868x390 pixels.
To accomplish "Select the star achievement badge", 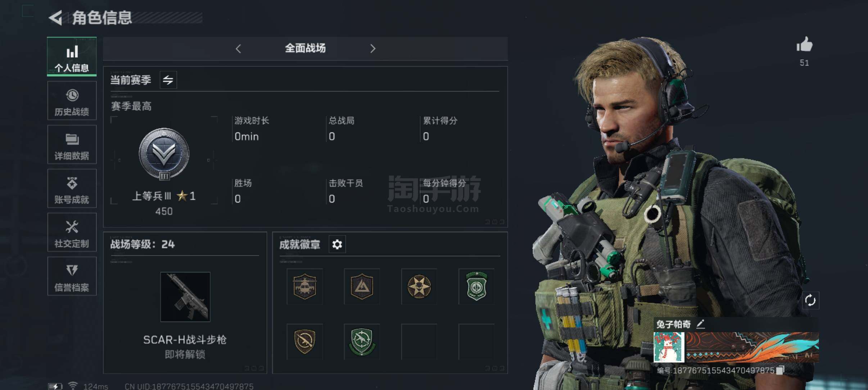I will pos(419,286).
